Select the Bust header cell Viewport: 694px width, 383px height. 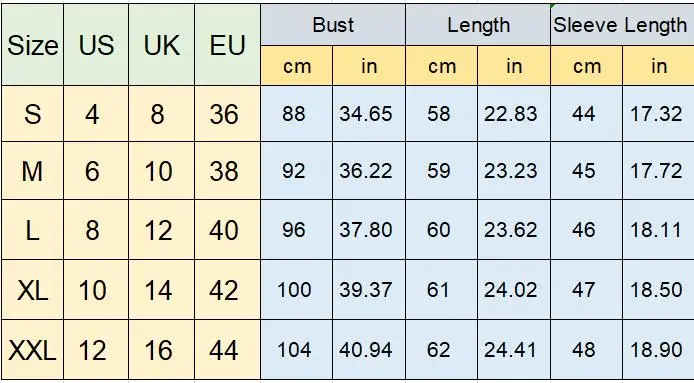click(x=333, y=25)
